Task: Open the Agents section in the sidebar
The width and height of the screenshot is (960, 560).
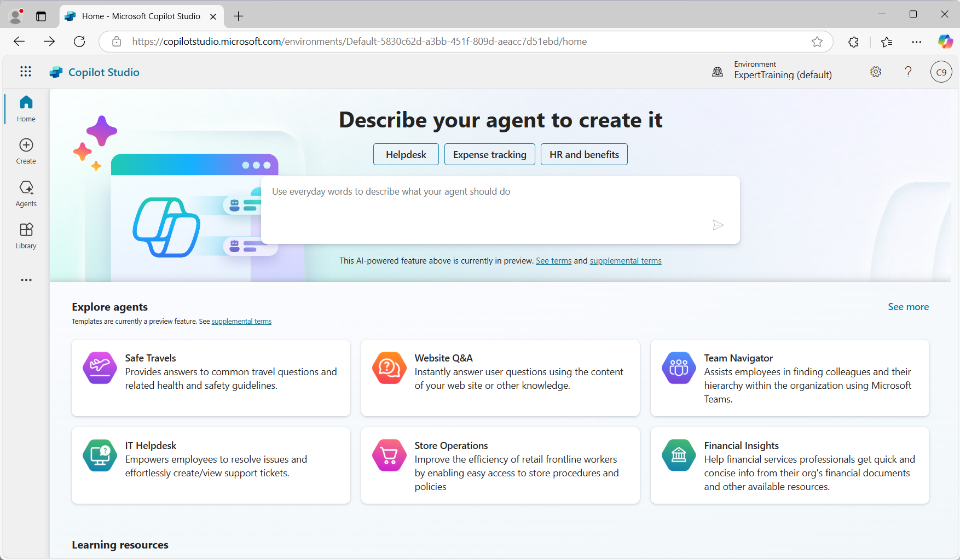Action: pyautogui.click(x=26, y=194)
